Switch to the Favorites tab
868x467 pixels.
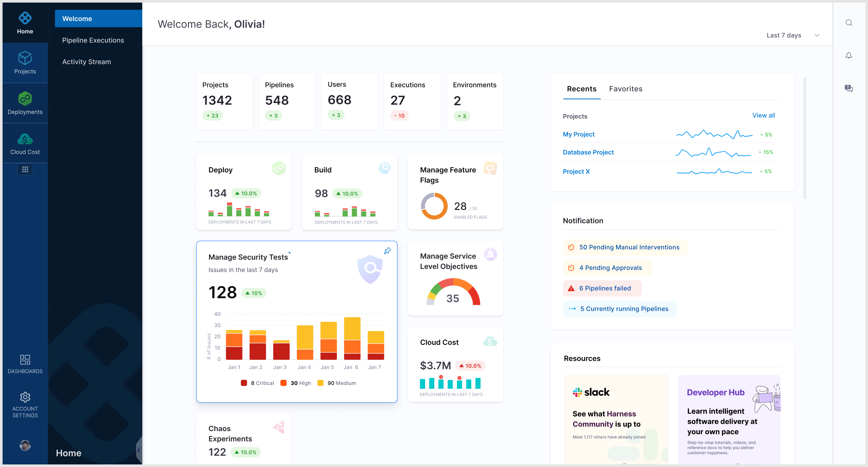point(625,89)
